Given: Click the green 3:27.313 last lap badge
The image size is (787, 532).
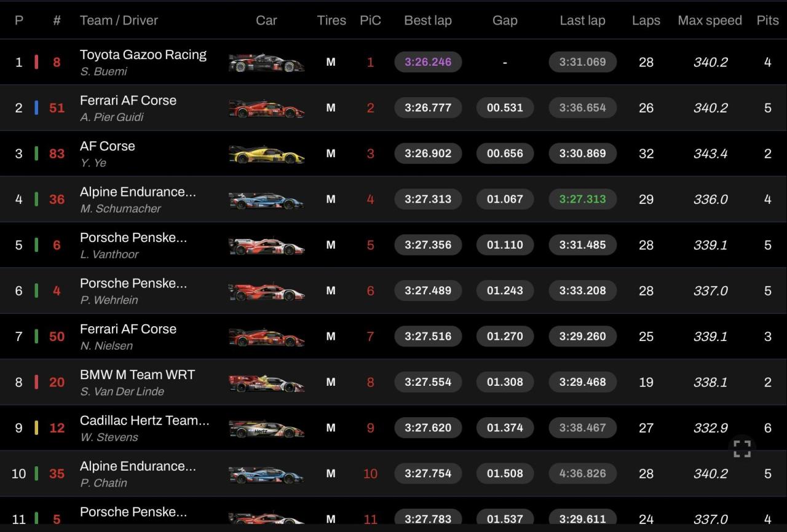Looking at the screenshot, I should tap(582, 199).
